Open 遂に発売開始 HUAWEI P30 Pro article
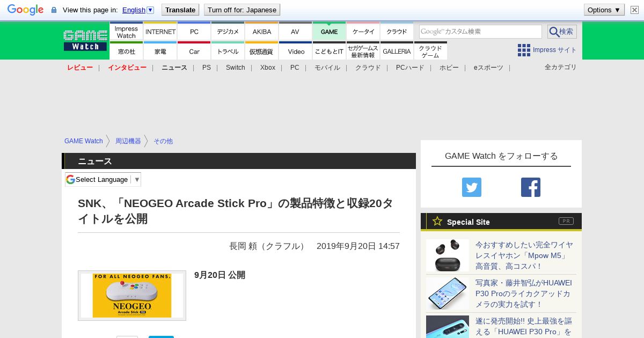This screenshot has height=338, width=644. pyautogui.click(x=524, y=326)
